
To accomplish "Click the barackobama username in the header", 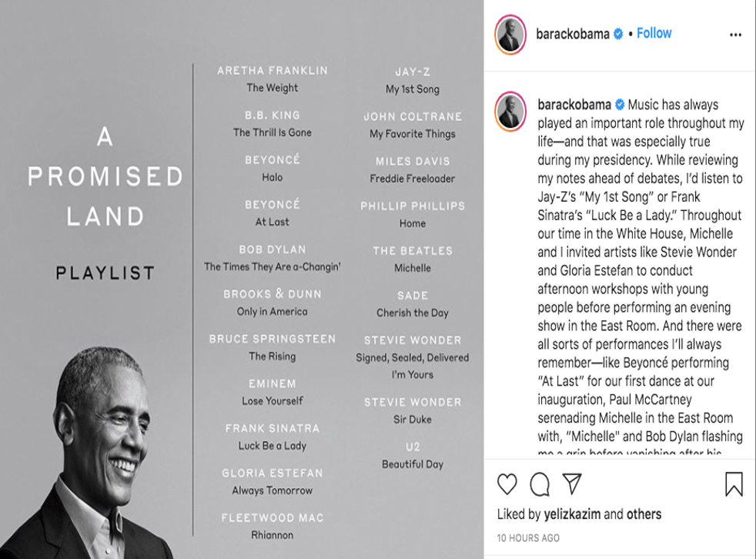I will (x=573, y=34).
